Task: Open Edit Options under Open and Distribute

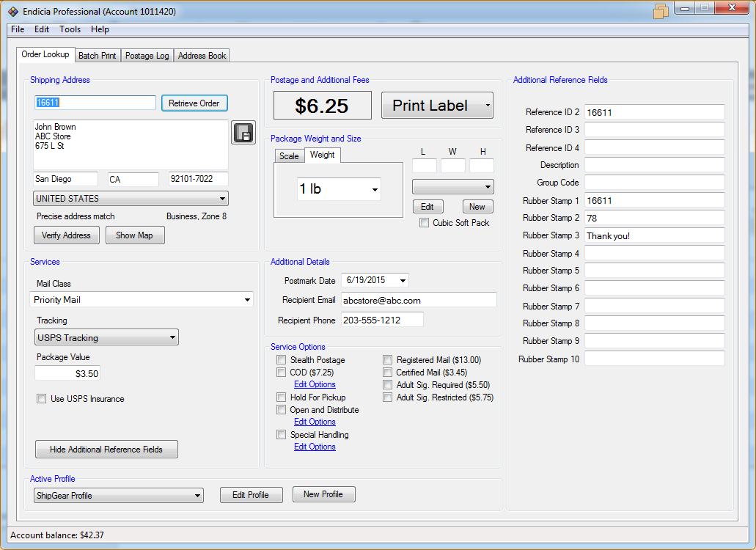Action: click(x=315, y=422)
